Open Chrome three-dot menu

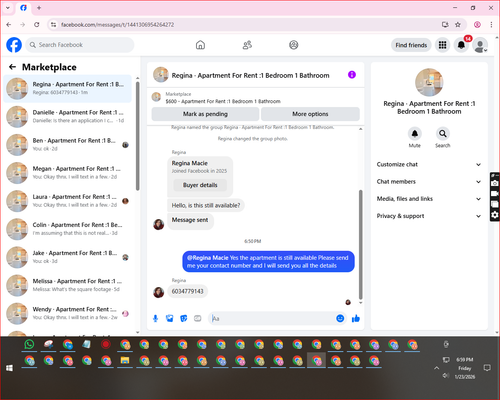pyautogui.click(x=491, y=24)
